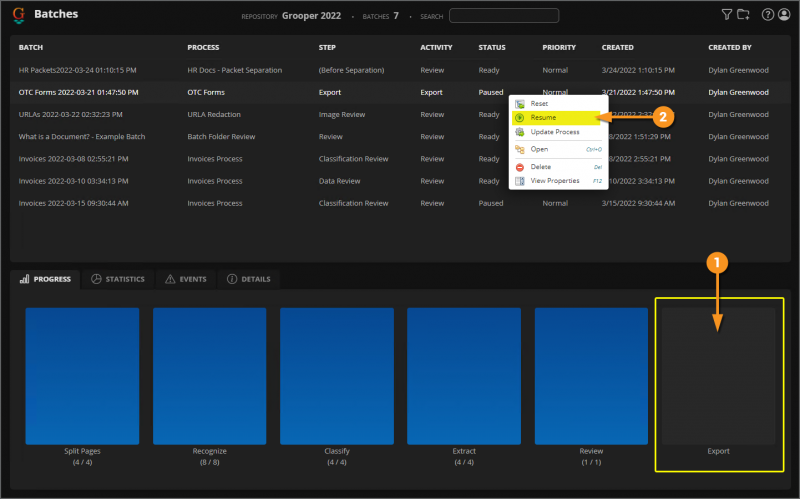This screenshot has height=499, width=800.
Task: Open the user profile icon
Action: (784, 15)
